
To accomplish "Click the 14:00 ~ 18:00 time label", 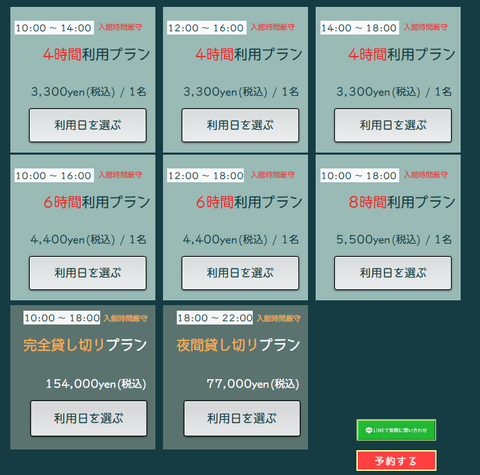I will pos(359,28).
